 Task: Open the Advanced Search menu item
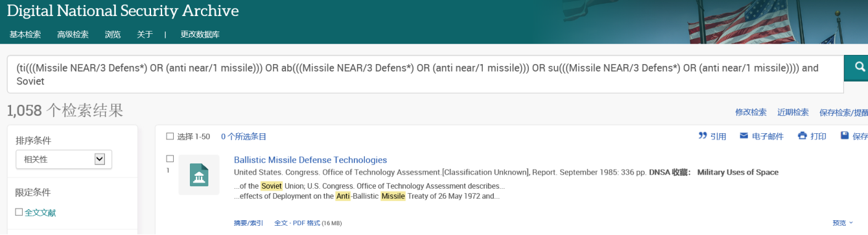(x=73, y=35)
